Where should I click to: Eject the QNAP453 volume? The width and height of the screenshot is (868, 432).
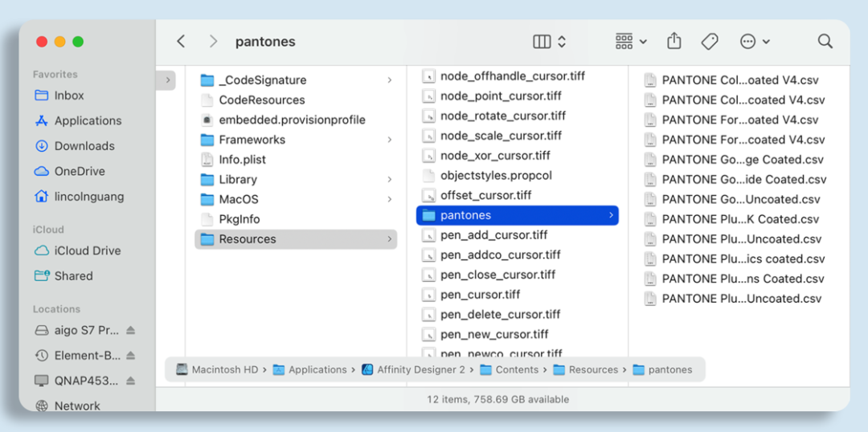[x=130, y=381]
